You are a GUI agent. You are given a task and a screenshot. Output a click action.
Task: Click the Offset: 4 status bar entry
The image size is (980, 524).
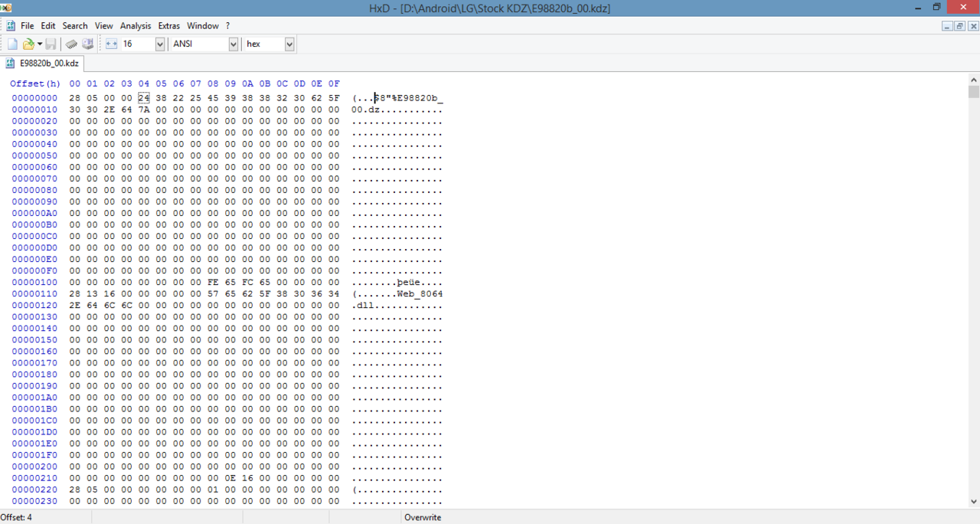[x=16, y=518]
